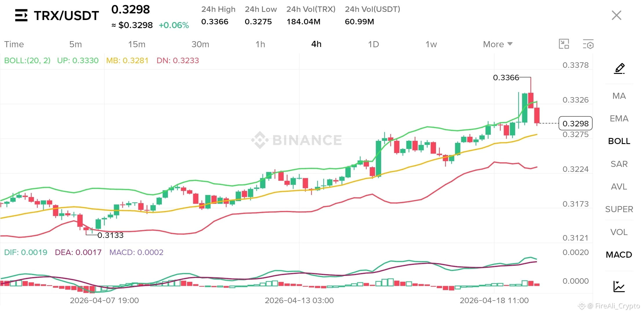This screenshot has width=644, height=313.
Task: Open chart indicator settings icon
Action: pyautogui.click(x=588, y=44)
